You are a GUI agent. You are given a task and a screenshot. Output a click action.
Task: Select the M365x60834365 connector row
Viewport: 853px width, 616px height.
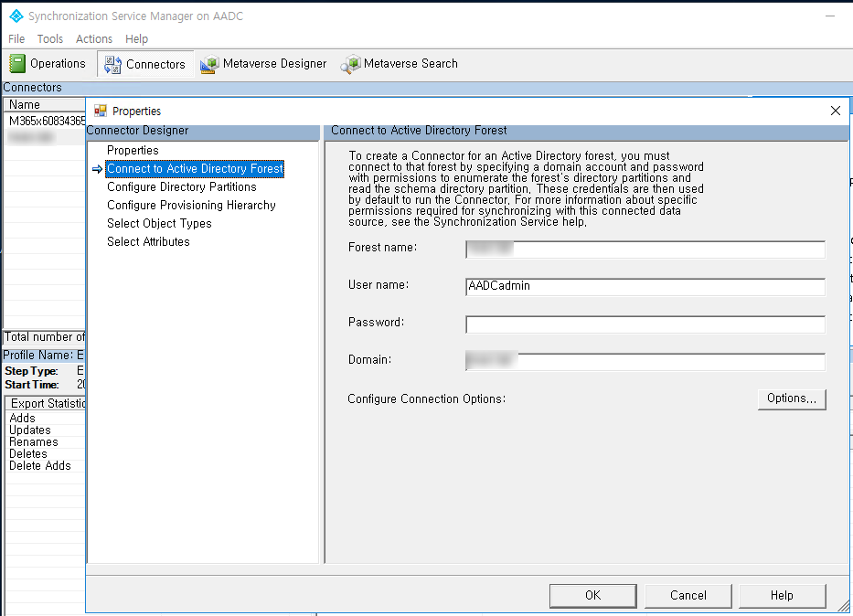pyautogui.click(x=45, y=121)
